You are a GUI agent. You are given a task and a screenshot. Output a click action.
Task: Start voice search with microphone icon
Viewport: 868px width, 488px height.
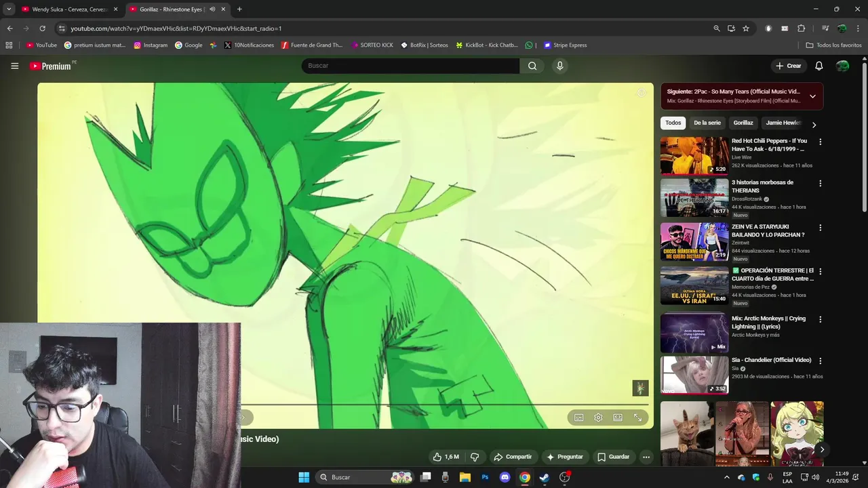pos(559,66)
